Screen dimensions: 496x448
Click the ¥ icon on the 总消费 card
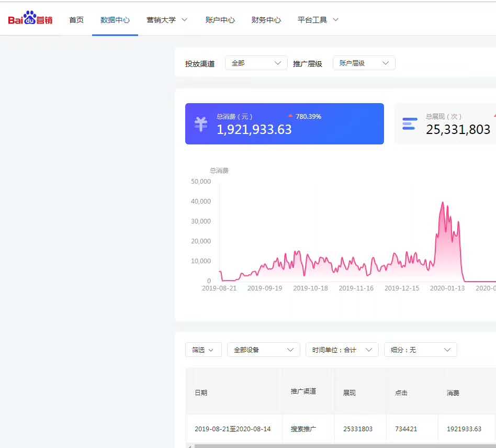tap(200, 124)
